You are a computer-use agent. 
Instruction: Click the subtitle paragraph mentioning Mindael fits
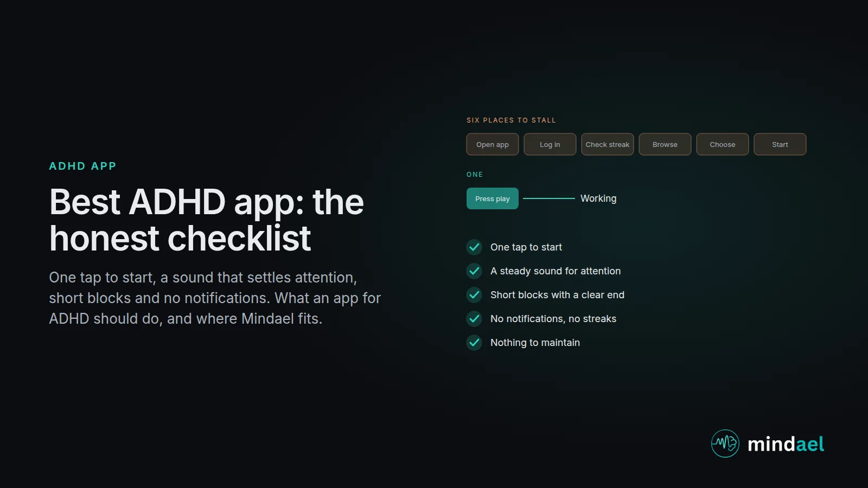click(215, 298)
